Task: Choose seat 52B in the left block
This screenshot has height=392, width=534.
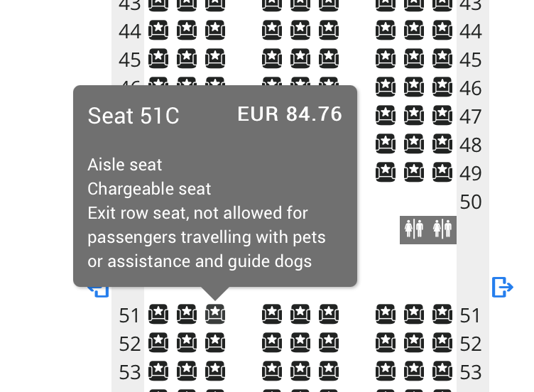Action: 186,343
